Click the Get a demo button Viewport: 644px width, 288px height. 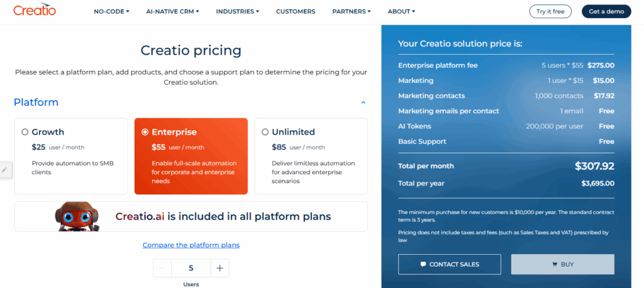pos(606,11)
